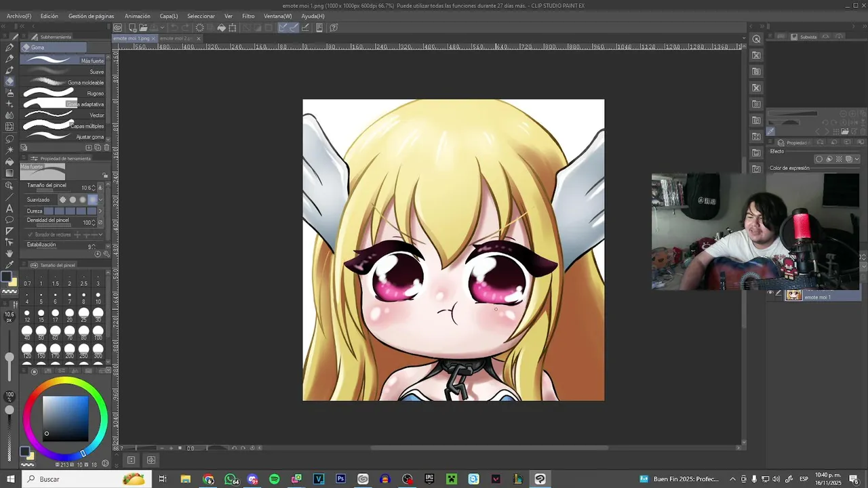Screen dimensions: 868x488
Task: Toggle visibility of the emote moi 1 layer
Action: click(x=770, y=293)
